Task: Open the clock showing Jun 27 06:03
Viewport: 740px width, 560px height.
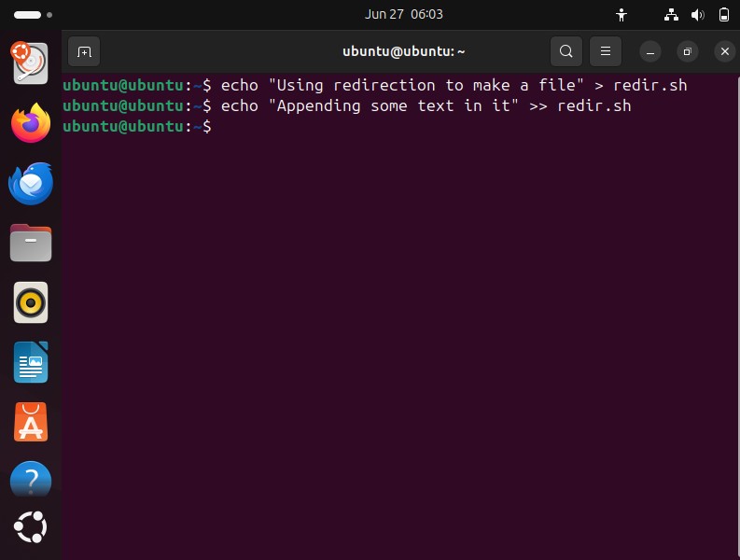Action: [403, 14]
